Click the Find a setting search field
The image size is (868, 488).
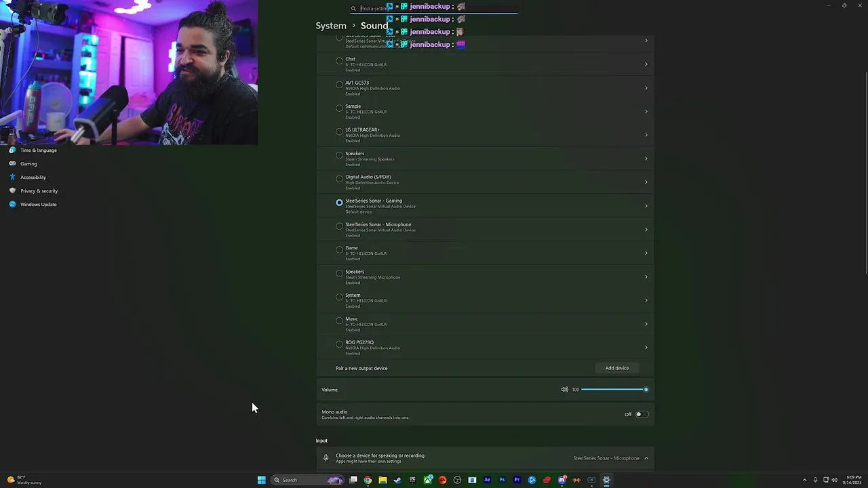(x=434, y=8)
